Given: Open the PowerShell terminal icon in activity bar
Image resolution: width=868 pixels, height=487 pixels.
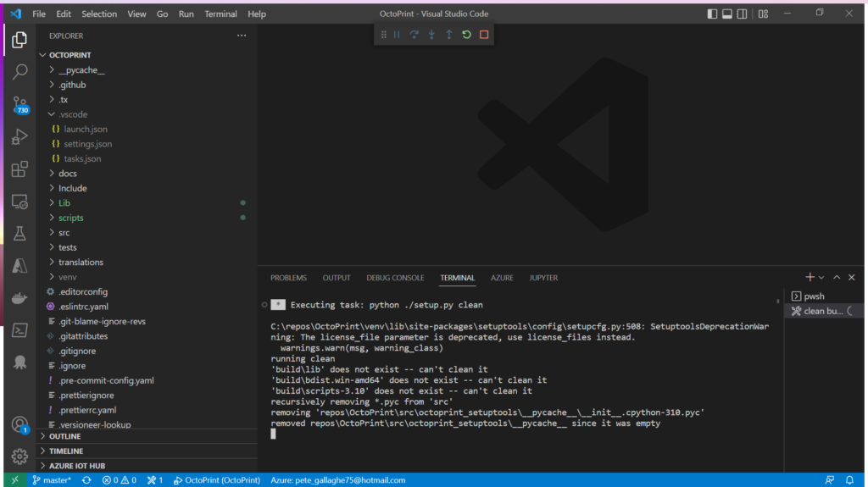Looking at the screenshot, I should (19, 330).
